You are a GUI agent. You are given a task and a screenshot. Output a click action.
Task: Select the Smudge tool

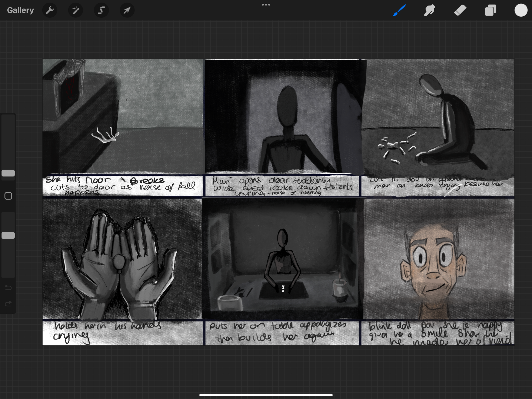(x=430, y=10)
